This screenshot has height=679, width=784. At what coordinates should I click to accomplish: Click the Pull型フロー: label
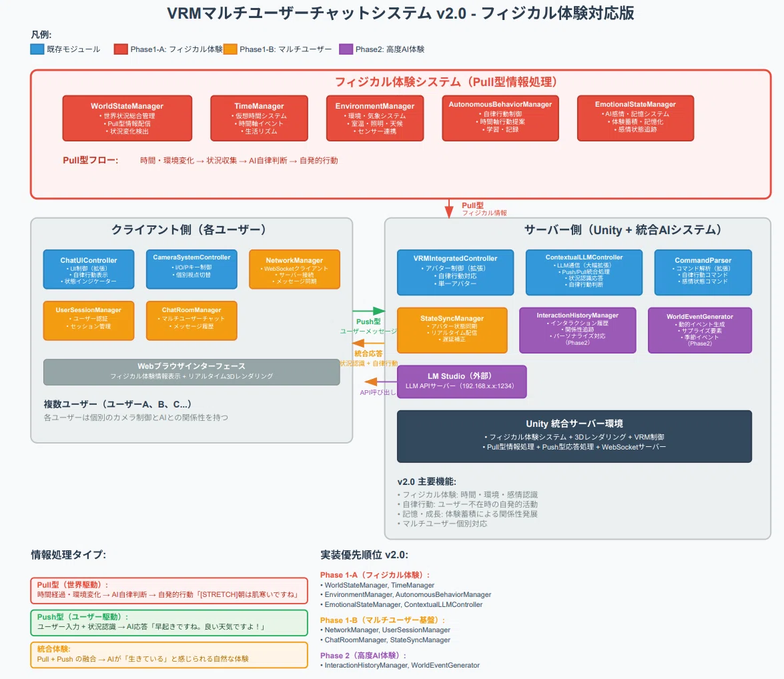tap(91, 160)
